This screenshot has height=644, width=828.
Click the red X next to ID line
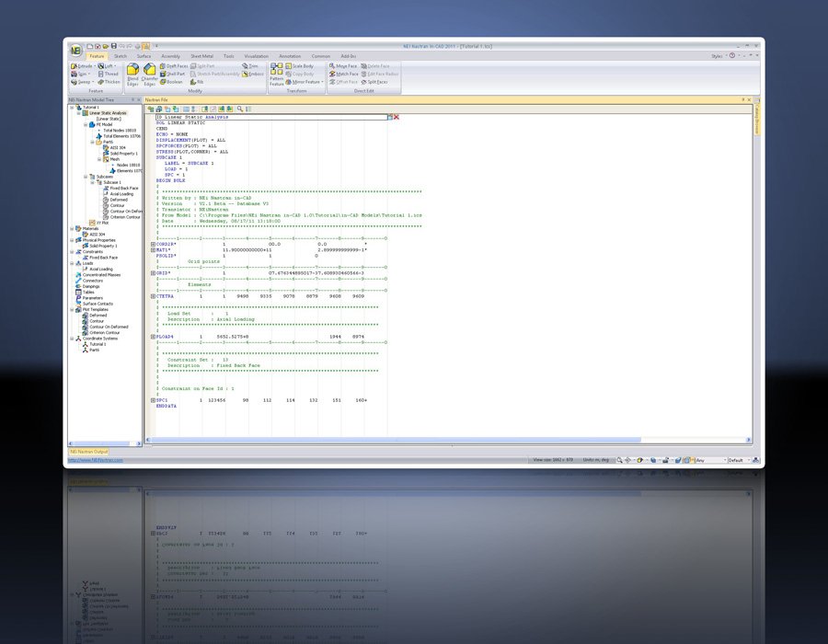[397, 117]
